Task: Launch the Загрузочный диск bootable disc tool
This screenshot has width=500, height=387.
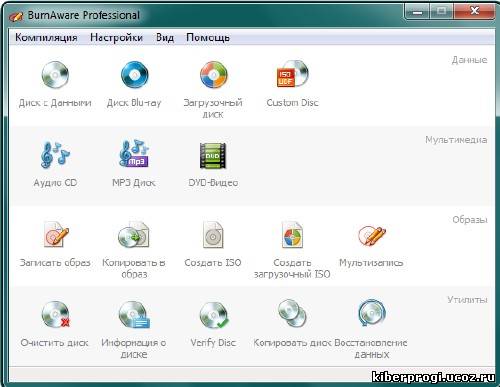Action: click(213, 74)
